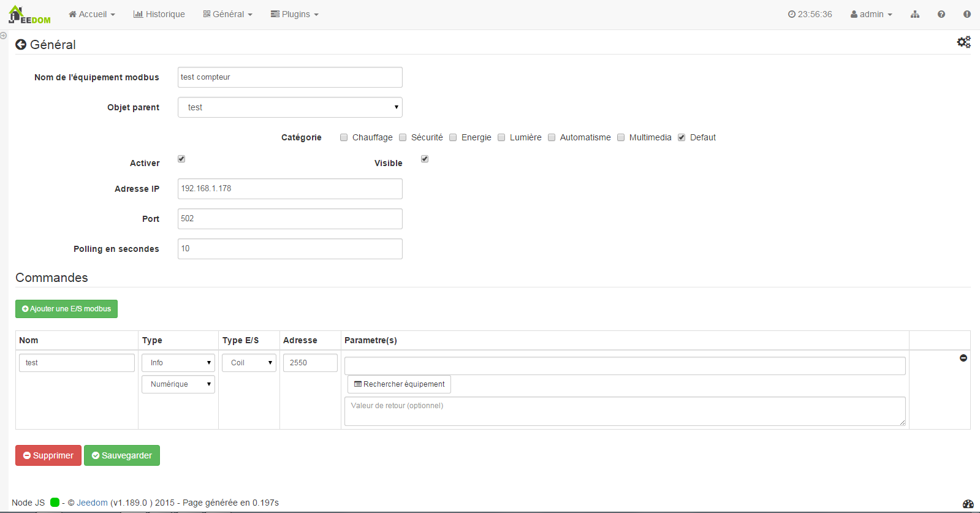Image resolution: width=980 pixels, height=513 pixels.
Task: Open the help question mark icon
Action: (941, 14)
